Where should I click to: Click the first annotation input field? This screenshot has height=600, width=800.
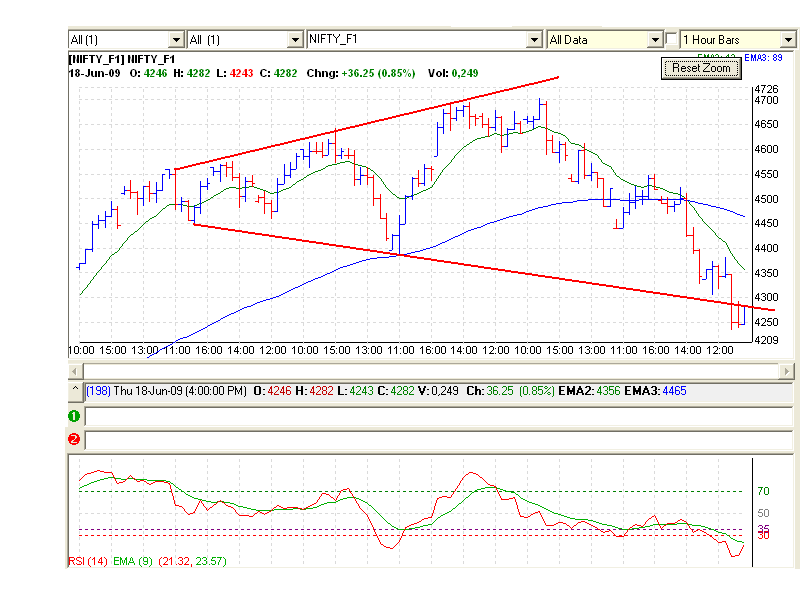coord(438,416)
